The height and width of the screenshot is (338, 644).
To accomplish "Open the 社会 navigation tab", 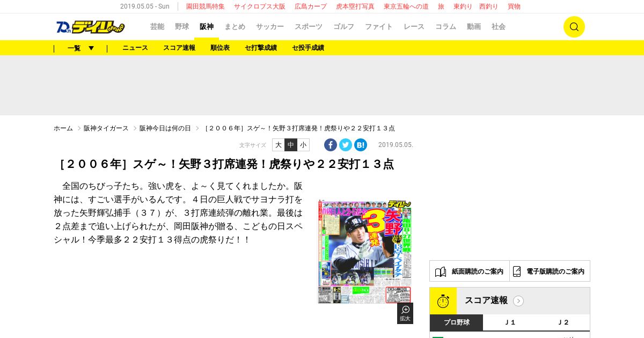I will click(499, 27).
